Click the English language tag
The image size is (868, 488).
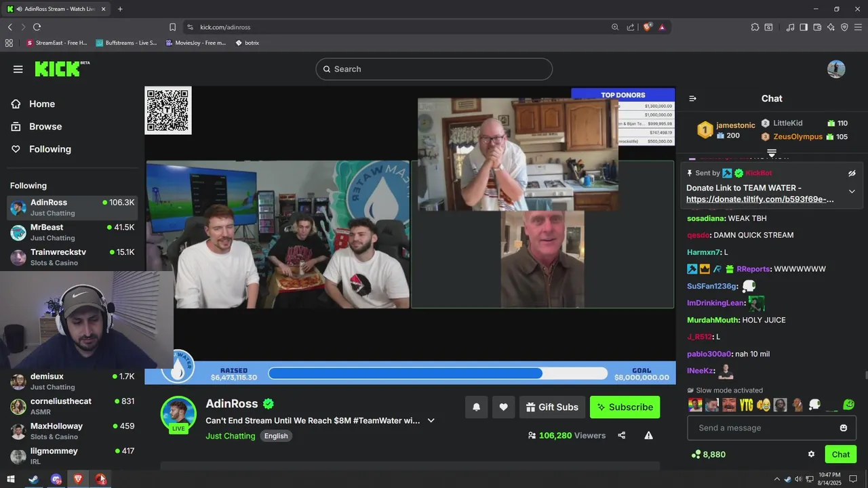pyautogui.click(x=276, y=436)
